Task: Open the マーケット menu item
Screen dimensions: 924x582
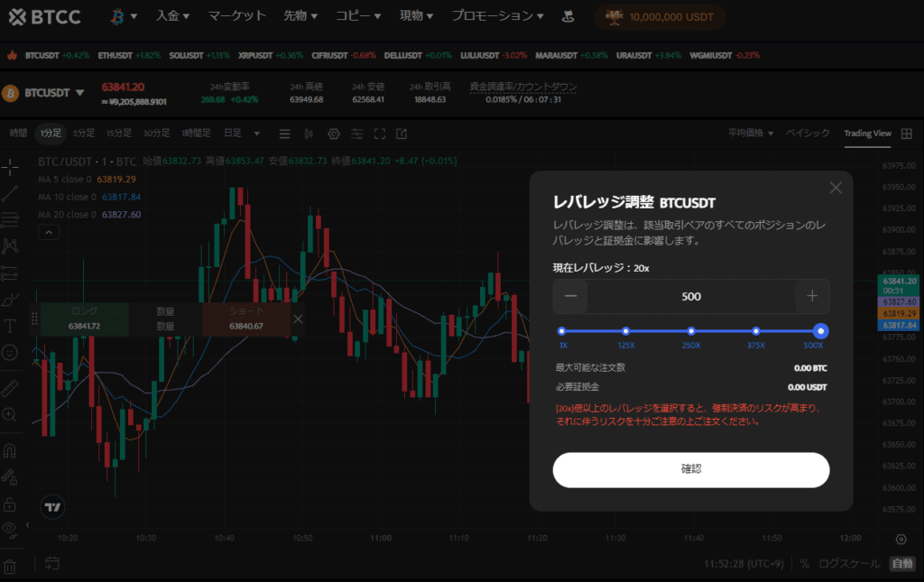Action: point(236,15)
